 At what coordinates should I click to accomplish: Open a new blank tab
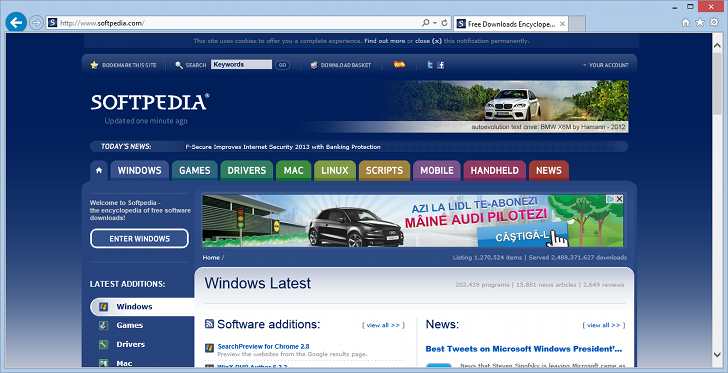pyautogui.click(x=577, y=24)
